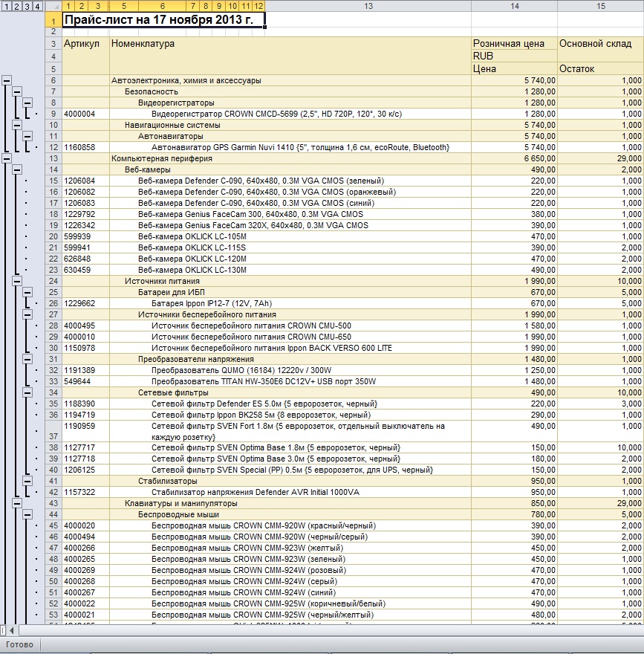
Task: Select Батарея Ippon IP12-7 item cell
Action: point(290,303)
